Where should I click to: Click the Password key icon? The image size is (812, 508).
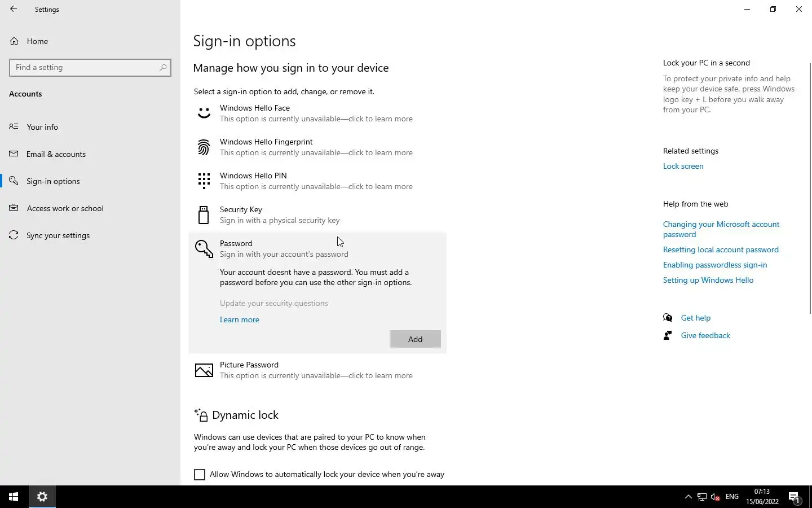pyautogui.click(x=204, y=249)
